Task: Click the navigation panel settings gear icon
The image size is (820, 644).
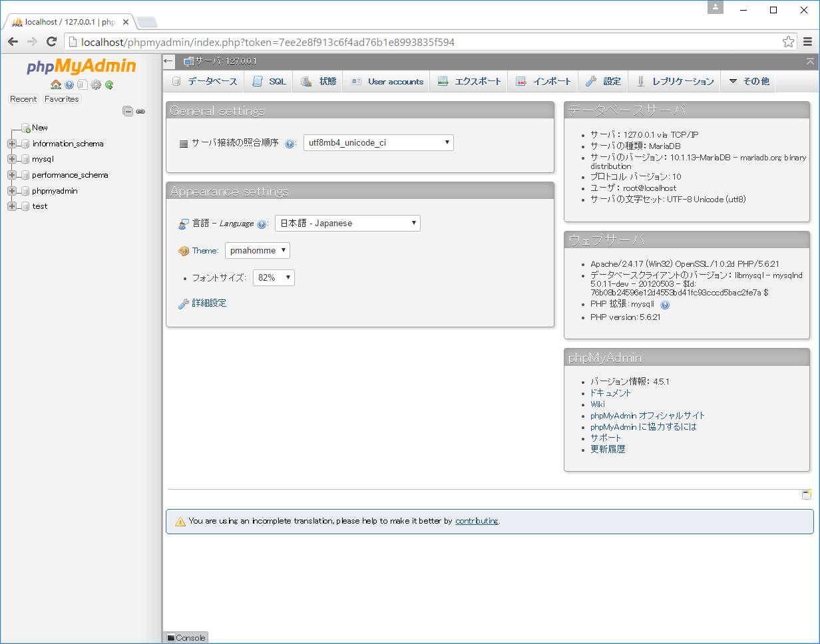Action: pos(96,84)
